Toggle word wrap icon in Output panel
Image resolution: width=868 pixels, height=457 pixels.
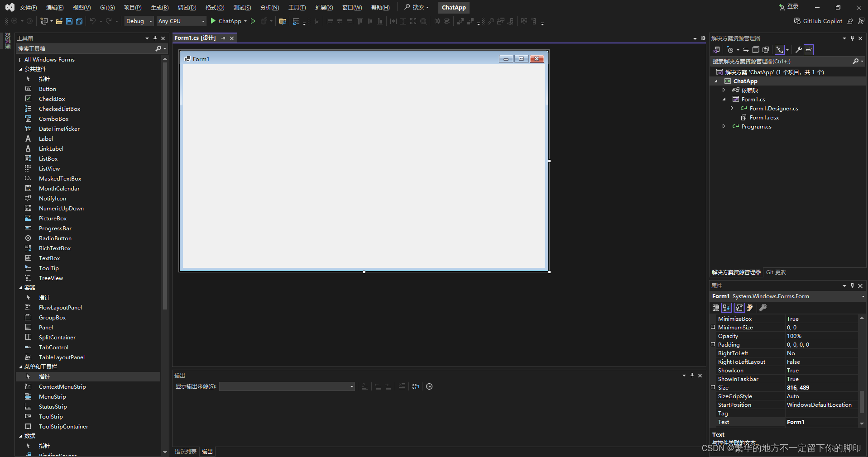[416, 386]
